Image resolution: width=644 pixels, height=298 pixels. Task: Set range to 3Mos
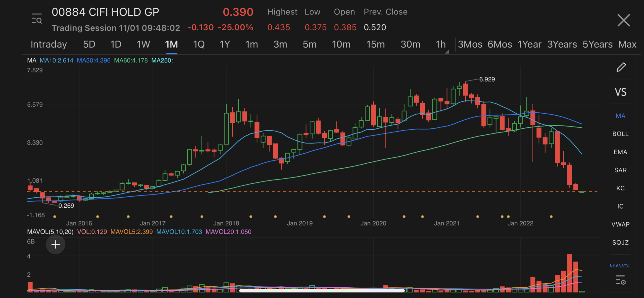tap(470, 44)
